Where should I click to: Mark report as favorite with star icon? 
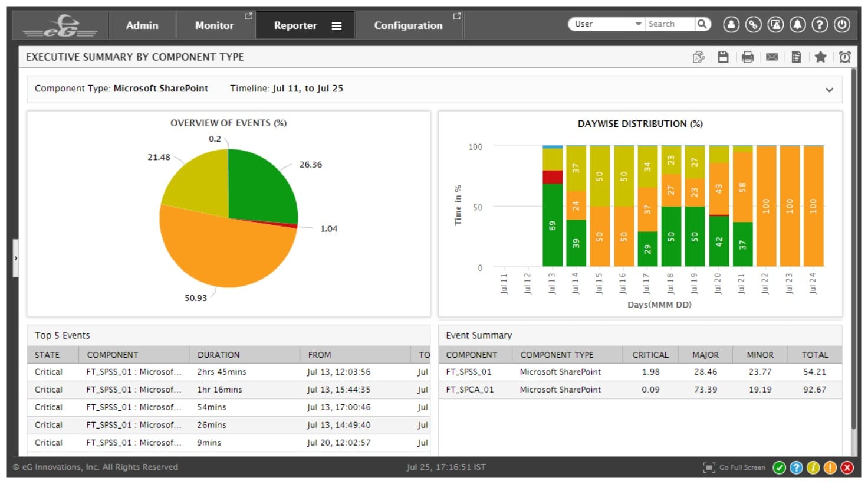[x=821, y=57]
